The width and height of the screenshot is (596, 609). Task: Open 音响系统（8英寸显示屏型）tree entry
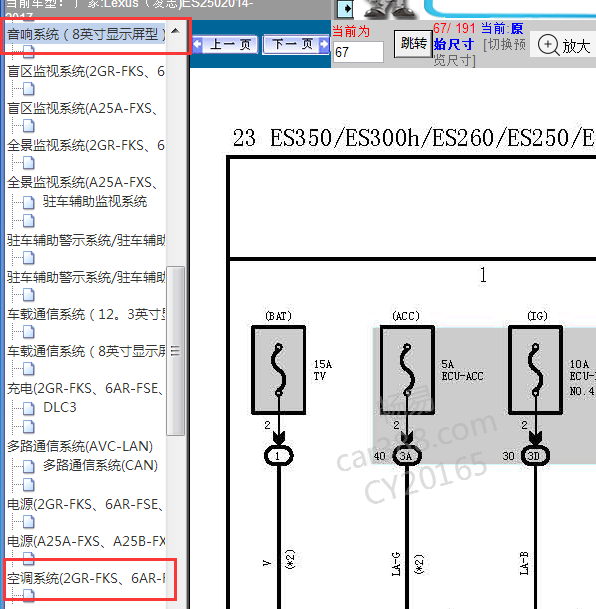[x=86, y=34]
